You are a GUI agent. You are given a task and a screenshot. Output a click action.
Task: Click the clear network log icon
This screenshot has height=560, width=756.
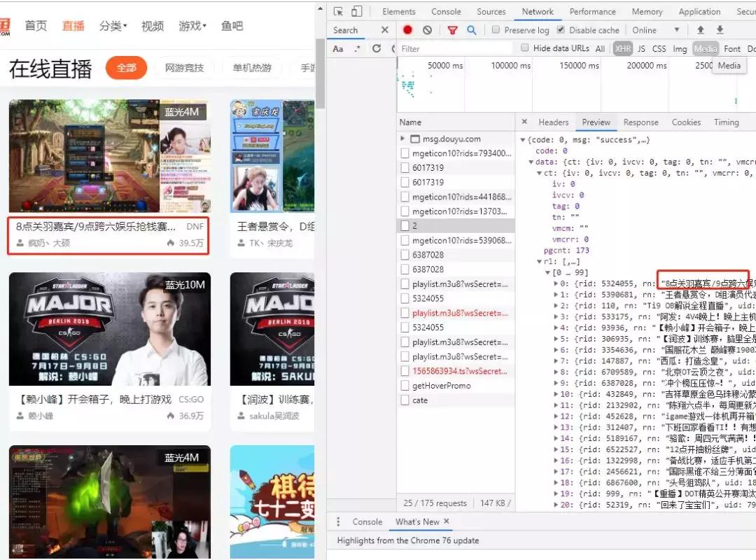pyautogui.click(x=428, y=30)
